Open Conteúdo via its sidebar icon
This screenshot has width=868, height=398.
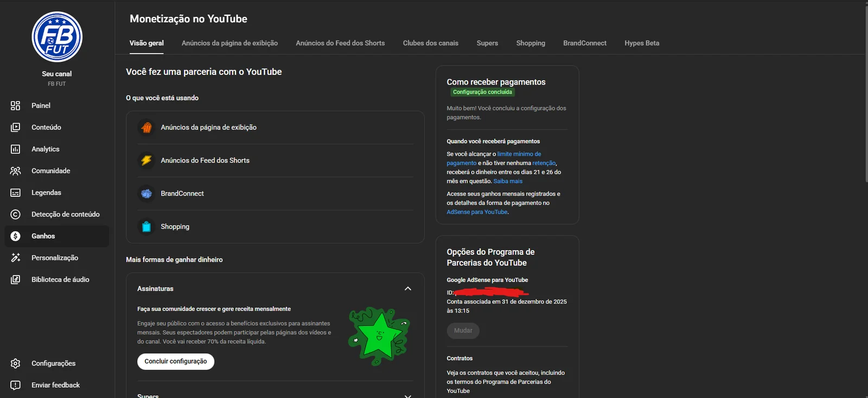(15, 127)
